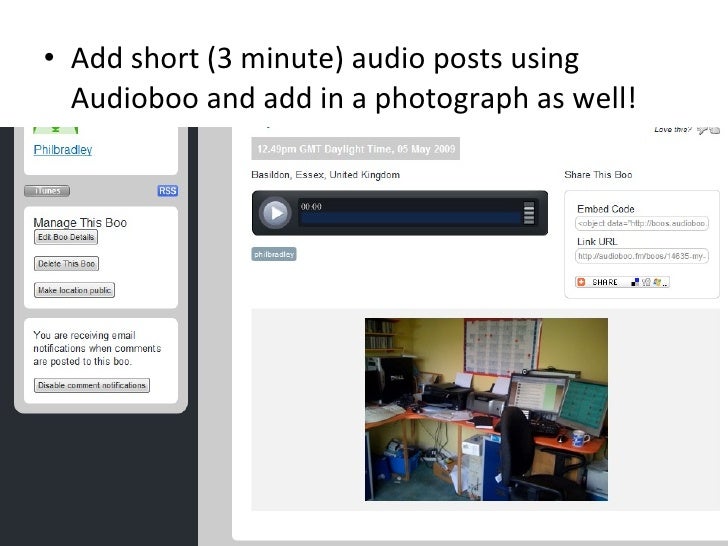This screenshot has height=546, width=728.
Task: Click the date and time stamp header
Action: tap(356, 149)
